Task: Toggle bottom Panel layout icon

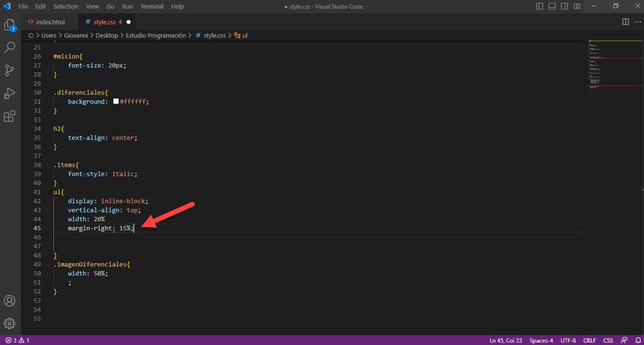Action: (x=552, y=6)
